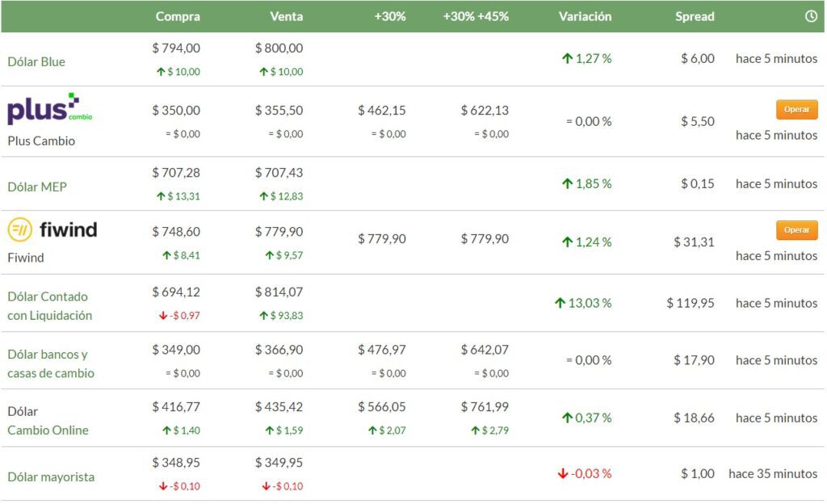Click the Fiwind logo
The width and height of the screenshot is (827, 504).
(x=52, y=230)
